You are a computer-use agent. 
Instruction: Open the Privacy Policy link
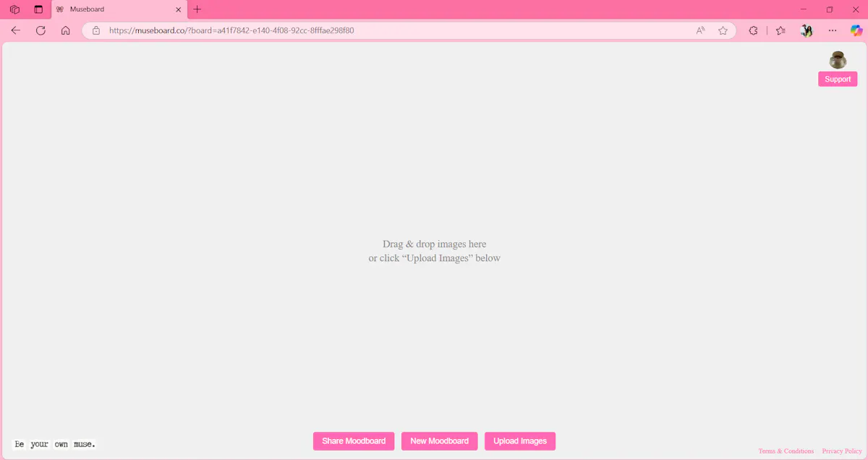842,451
